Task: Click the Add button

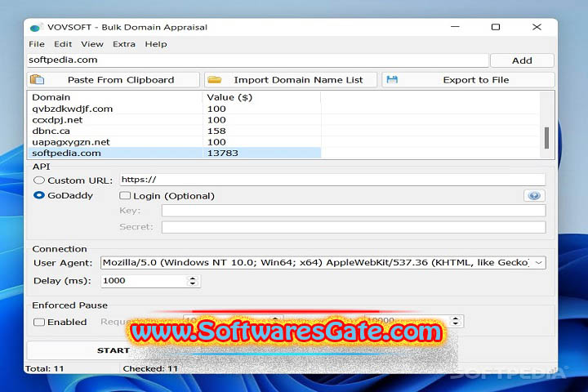Action: pos(522,60)
